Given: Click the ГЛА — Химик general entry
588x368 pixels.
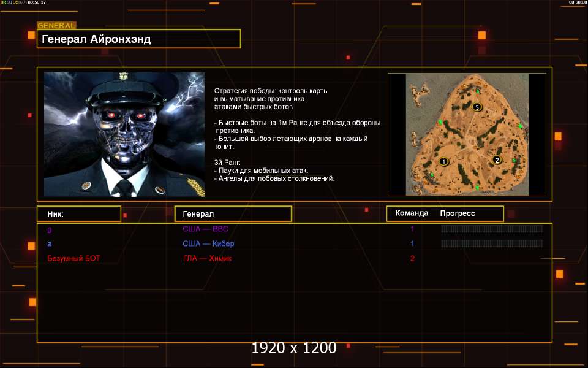Looking at the screenshot, I should (207, 258).
